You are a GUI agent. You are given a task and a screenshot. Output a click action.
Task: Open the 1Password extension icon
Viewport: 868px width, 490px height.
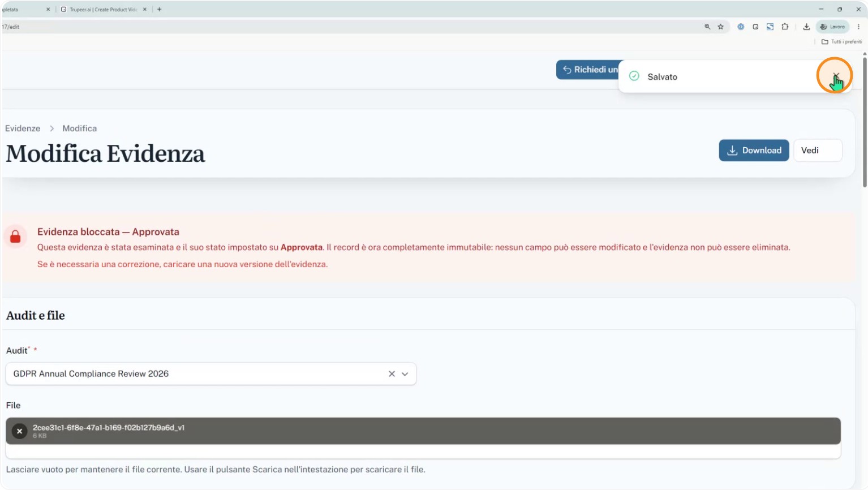click(x=741, y=27)
